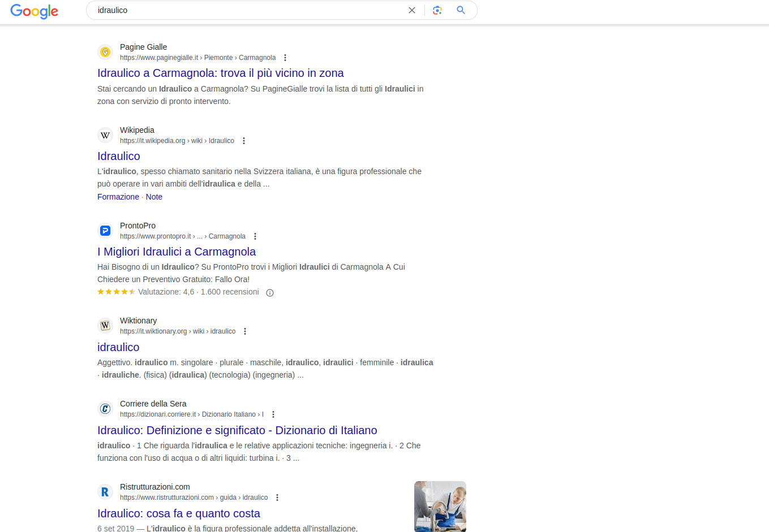Screen dimensions: 769x532
Task: Open the Wikipedia 'Idraulico' article link
Action: pyautogui.click(x=119, y=156)
